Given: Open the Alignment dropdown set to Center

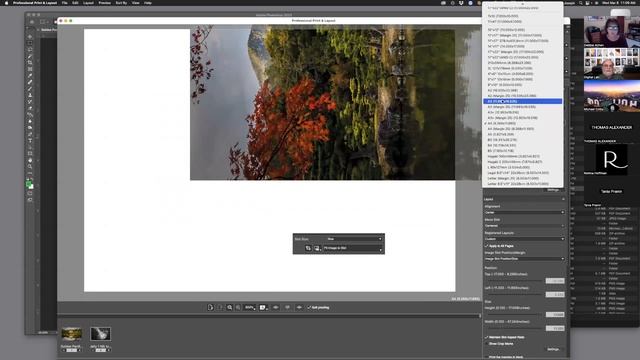Looking at the screenshot, I should click(524, 213).
